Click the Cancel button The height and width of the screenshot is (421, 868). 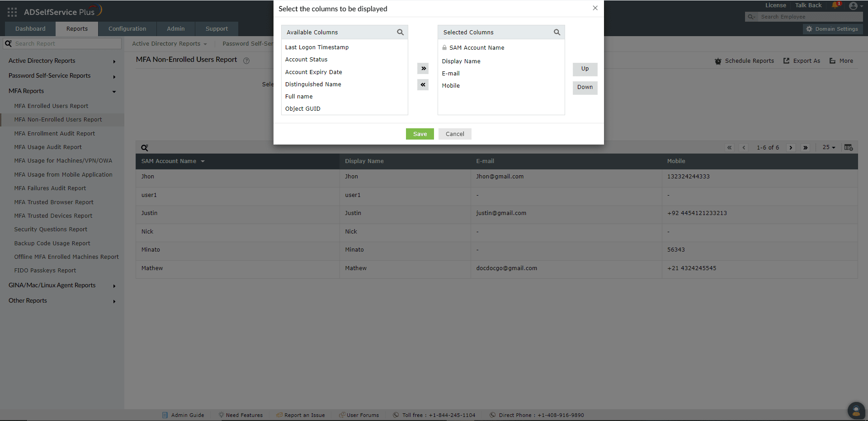click(455, 134)
